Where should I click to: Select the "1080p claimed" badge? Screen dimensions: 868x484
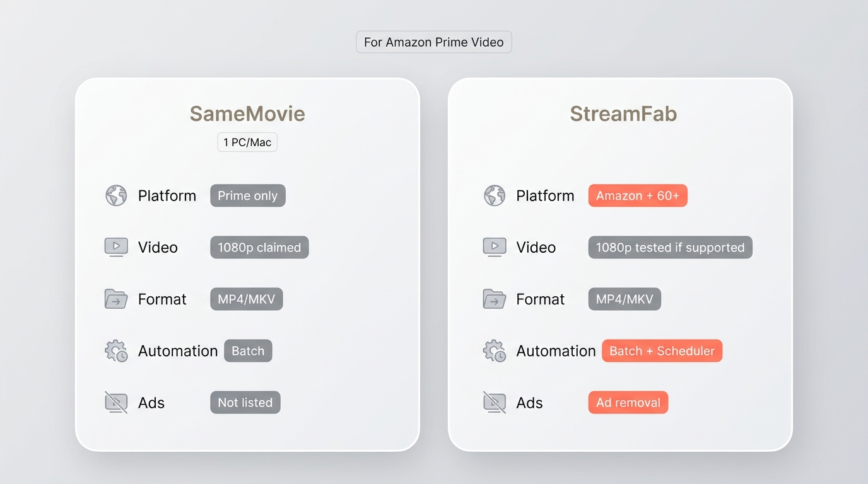click(x=259, y=247)
